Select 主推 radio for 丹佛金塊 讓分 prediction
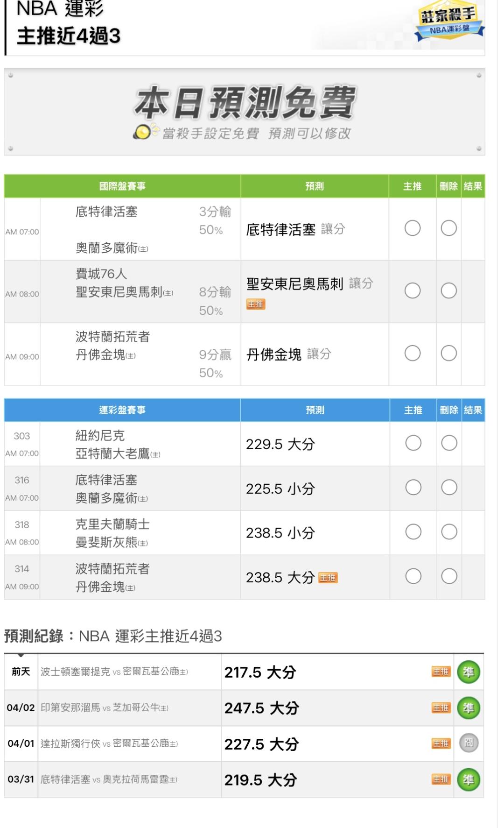The height and width of the screenshot is (828, 504). click(x=413, y=354)
